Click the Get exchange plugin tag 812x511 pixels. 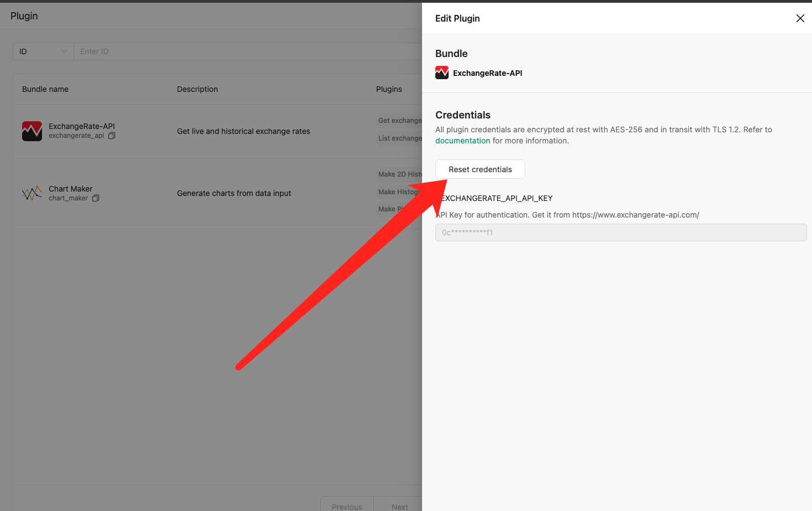[x=399, y=121]
